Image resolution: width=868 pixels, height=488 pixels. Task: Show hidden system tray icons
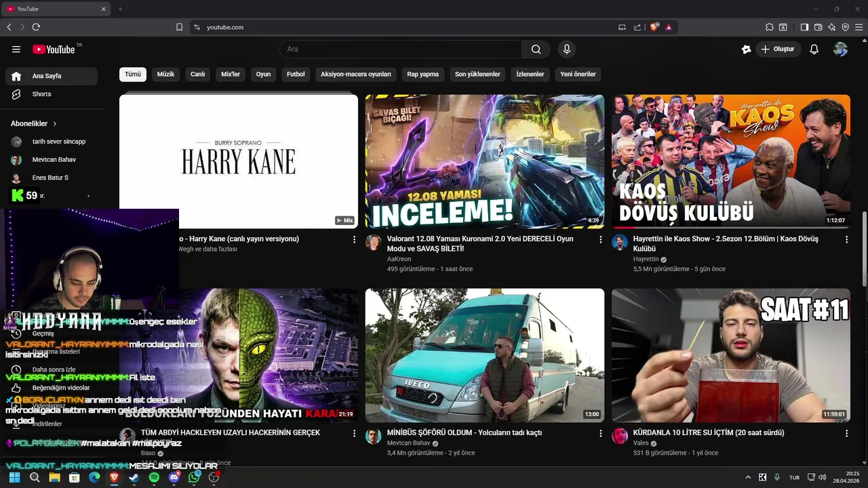(748, 477)
